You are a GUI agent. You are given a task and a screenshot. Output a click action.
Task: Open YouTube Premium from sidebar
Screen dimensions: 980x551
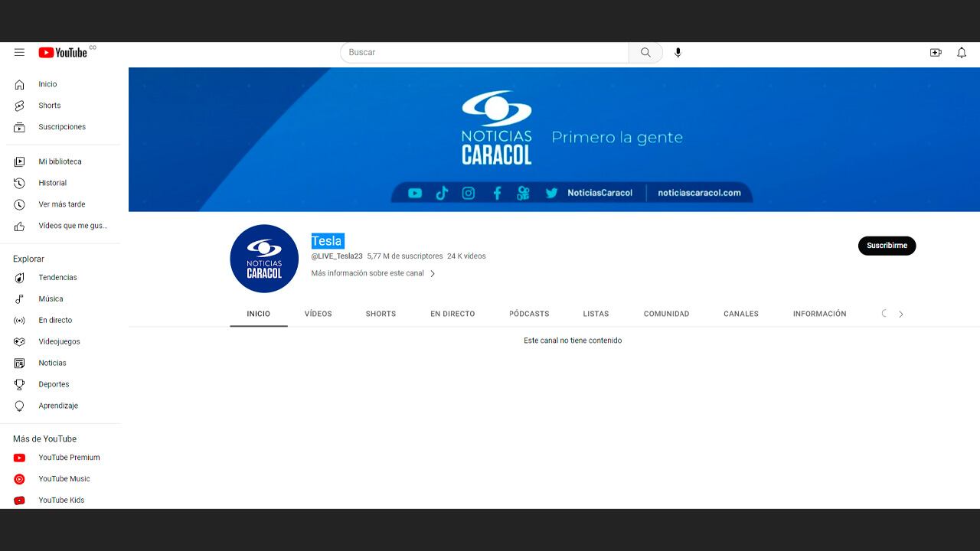tap(69, 457)
